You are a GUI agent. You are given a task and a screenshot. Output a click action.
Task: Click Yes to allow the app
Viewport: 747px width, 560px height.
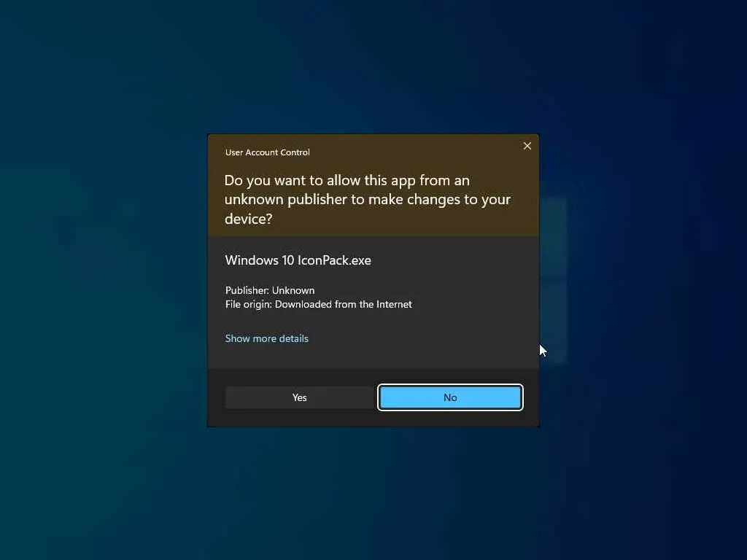299,397
